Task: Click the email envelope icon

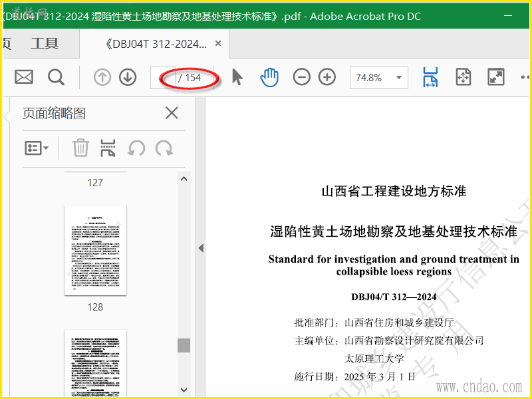Action: pos(24,77)
